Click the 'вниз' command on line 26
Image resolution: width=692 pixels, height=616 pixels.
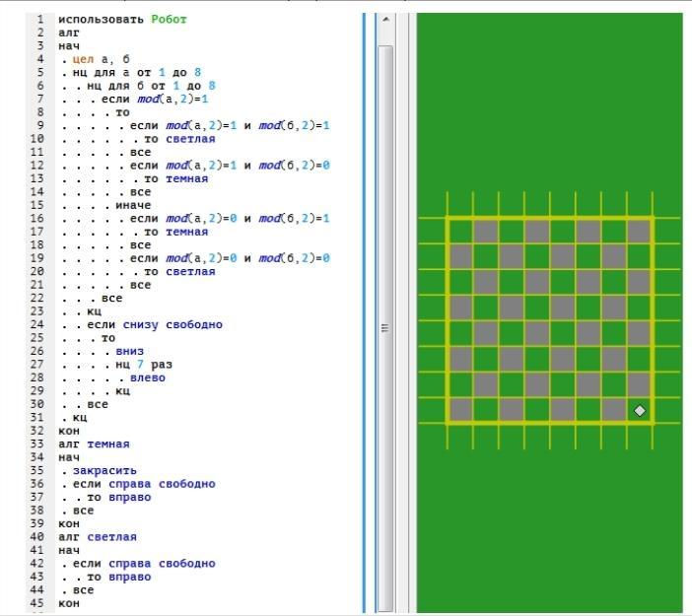click(x=129, y=351)
